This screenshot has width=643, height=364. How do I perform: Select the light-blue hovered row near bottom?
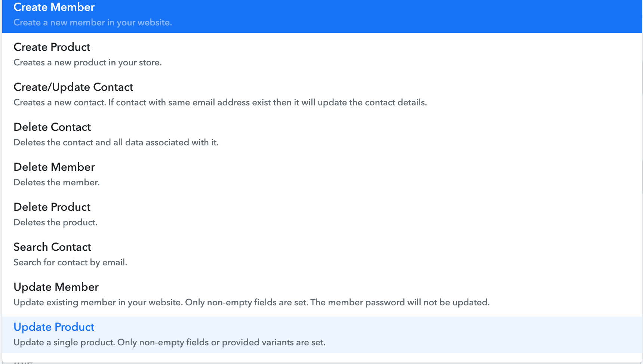tap(322, 334)
